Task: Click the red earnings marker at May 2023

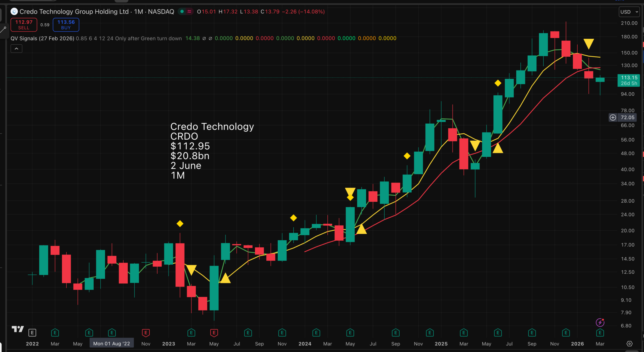Action: [x=214, y=332]
